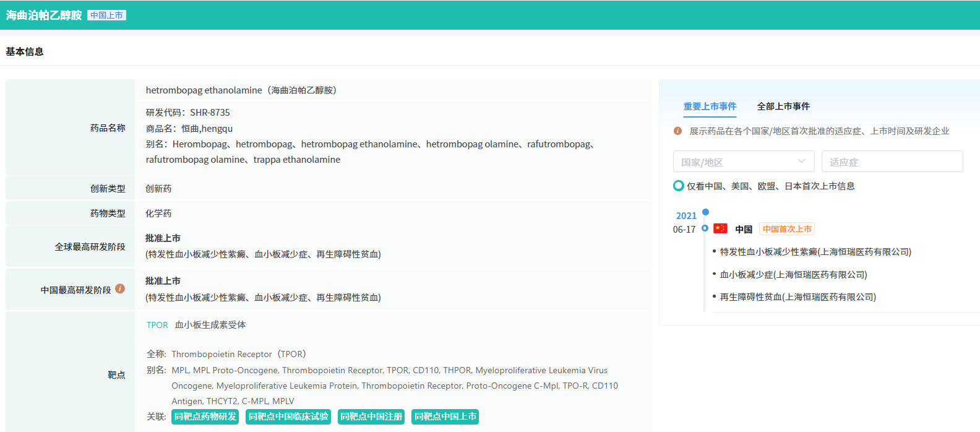
Task: Select 特发性血小板减少性紫癜 timeline entry
Action: (815, 252)
